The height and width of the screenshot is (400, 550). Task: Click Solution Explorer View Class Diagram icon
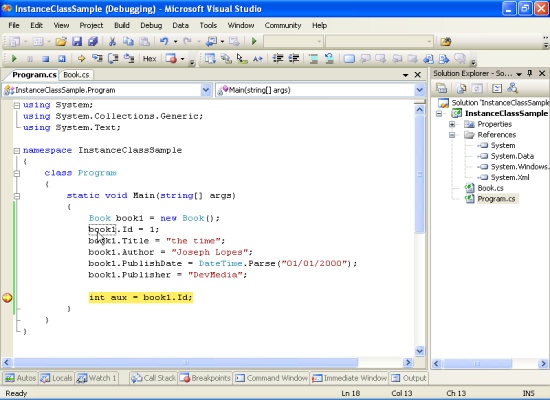(512, 88)
